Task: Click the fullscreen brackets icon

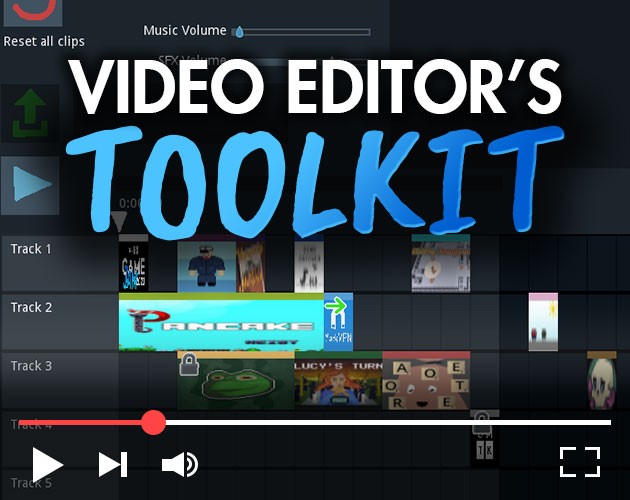Action: point(580,462)
